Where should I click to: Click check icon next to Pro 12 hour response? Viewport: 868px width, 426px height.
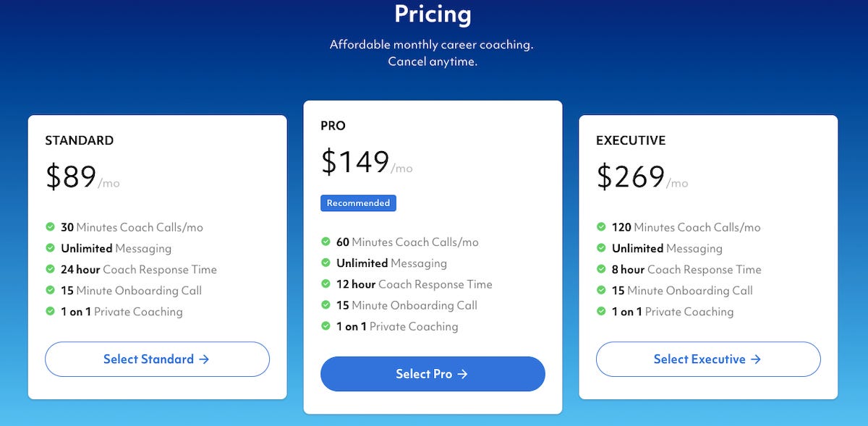[x=325, y=284]
